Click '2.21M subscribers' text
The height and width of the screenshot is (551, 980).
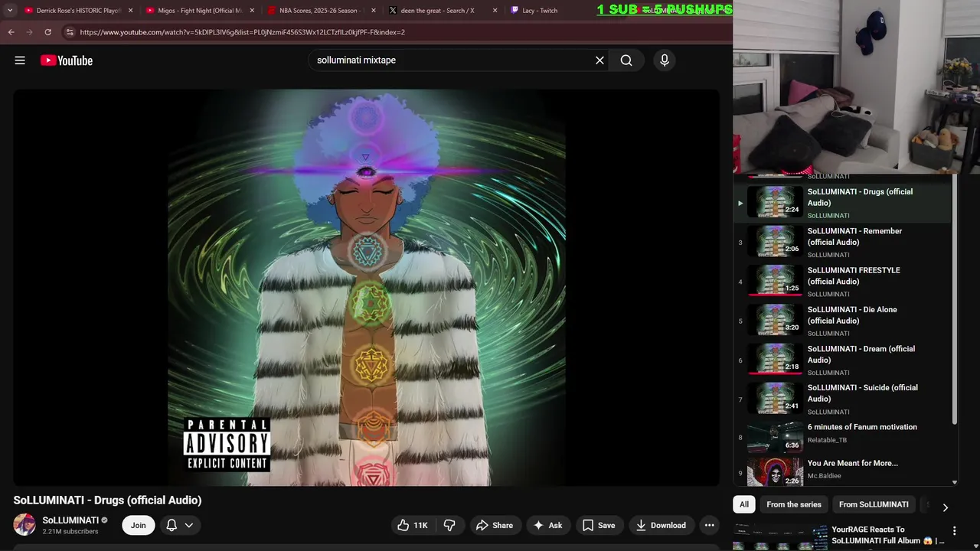click(70, 531)
